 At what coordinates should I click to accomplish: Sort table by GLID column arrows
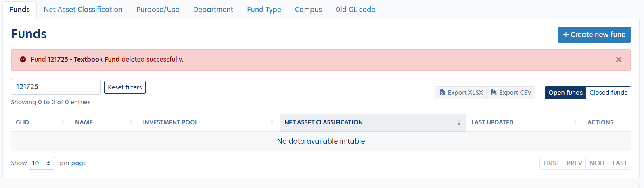pyautogui.click(x=63, y=122)
